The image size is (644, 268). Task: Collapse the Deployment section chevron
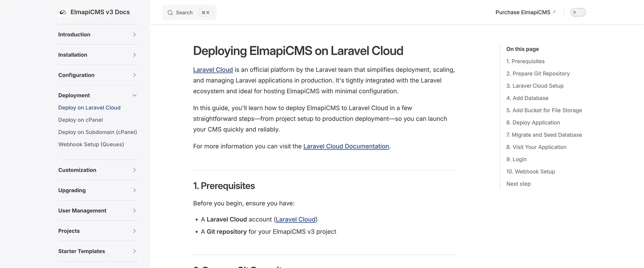135,95
